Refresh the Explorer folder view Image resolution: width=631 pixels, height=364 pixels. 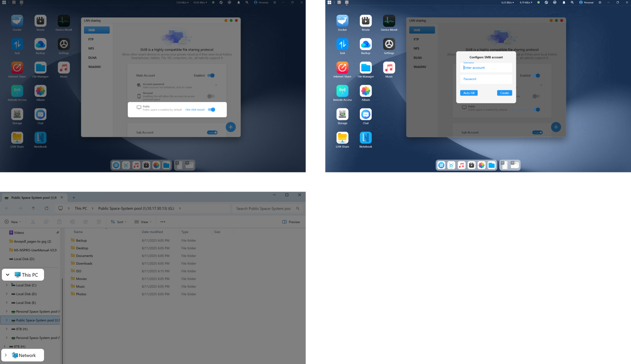pyautogui.click(x=46, y=208)
